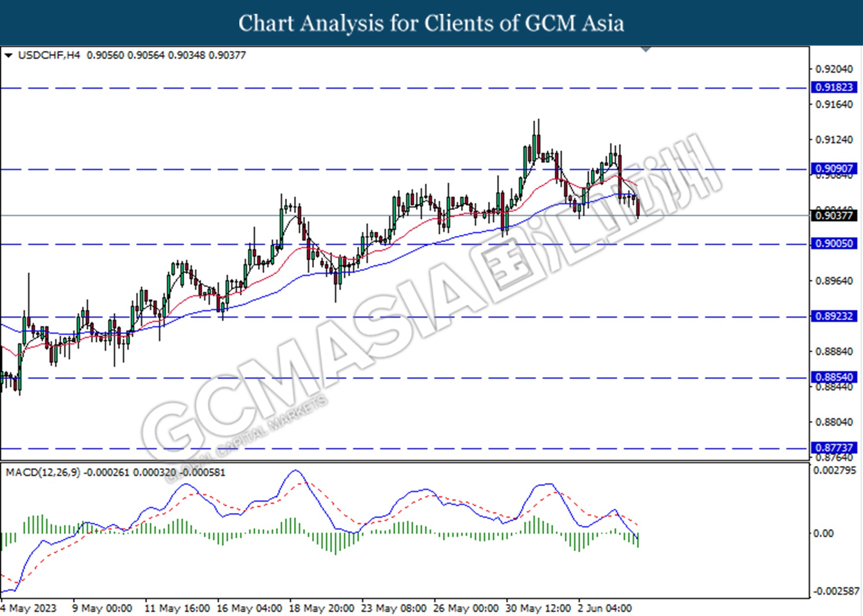Select the 26 May 00:00 time axis label
The height and width of the screenshot is (616, 863).
pyautogui.click(x=466, y=608)
